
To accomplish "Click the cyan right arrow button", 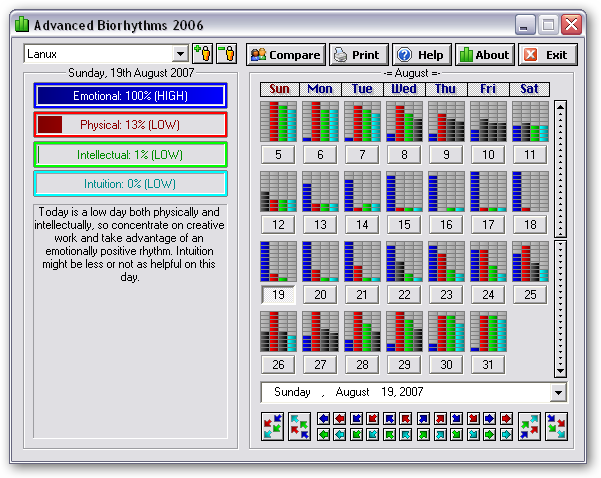I will pos(506,434).
